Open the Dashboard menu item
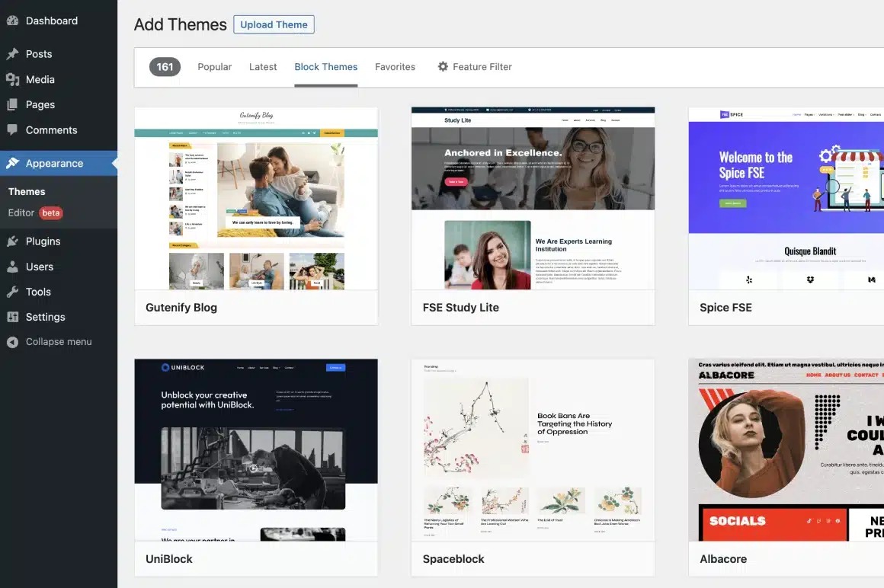 (59, 21)
